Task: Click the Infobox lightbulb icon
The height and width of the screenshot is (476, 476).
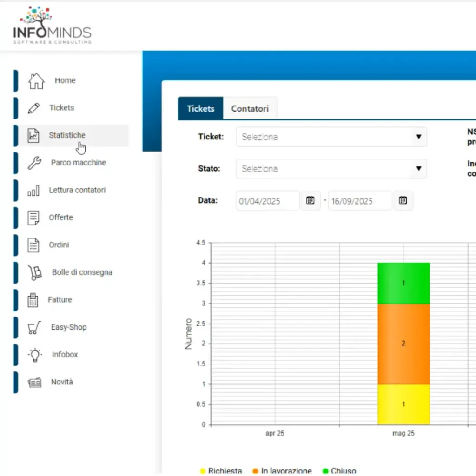Action: click(x=35, y=355)
